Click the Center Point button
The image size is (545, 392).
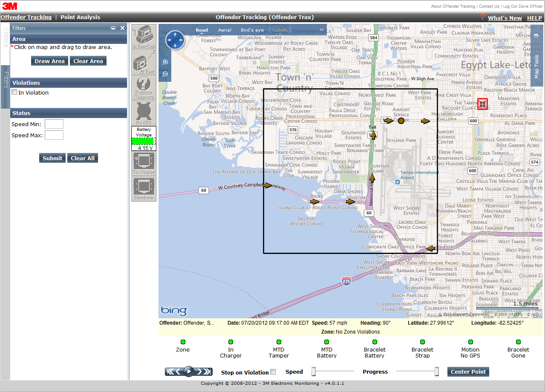[x=468, y=372]
